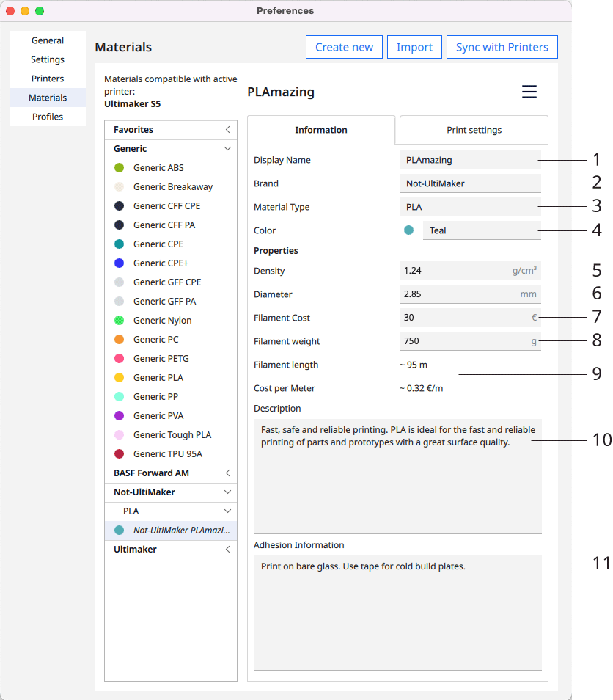This screenshot has height=700, width=613.
Task: Click the pink dot beside Generic PETG
Action: tap(120, 359)
